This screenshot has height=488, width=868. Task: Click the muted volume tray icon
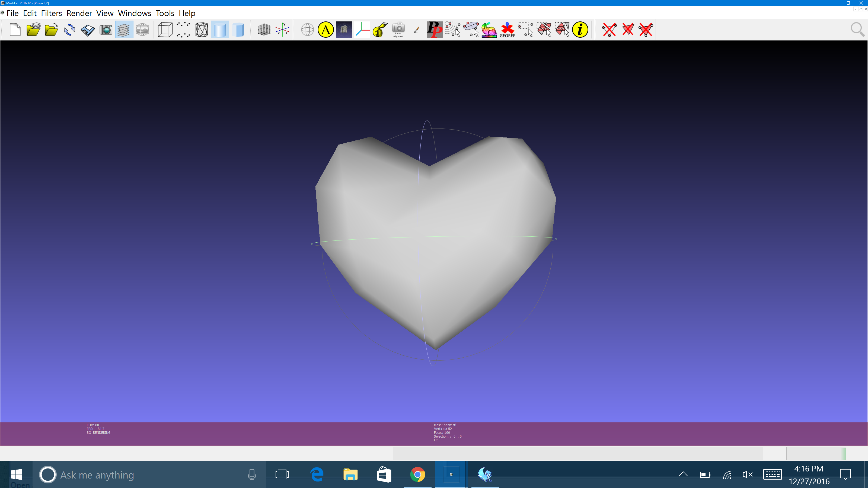[748, 474]
